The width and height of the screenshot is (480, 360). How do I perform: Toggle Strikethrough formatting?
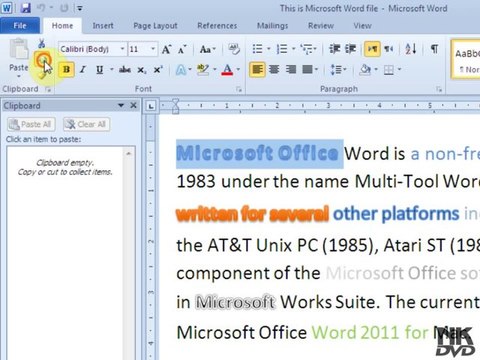click(x=125, y=69)
